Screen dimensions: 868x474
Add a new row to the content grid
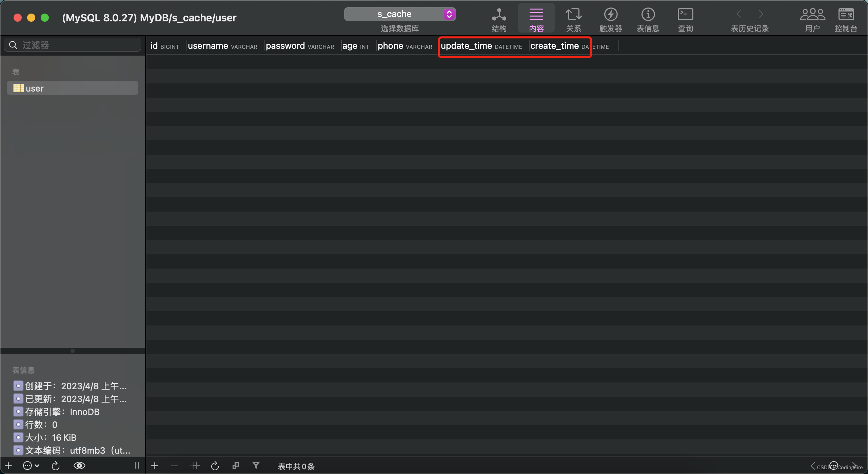155,466
